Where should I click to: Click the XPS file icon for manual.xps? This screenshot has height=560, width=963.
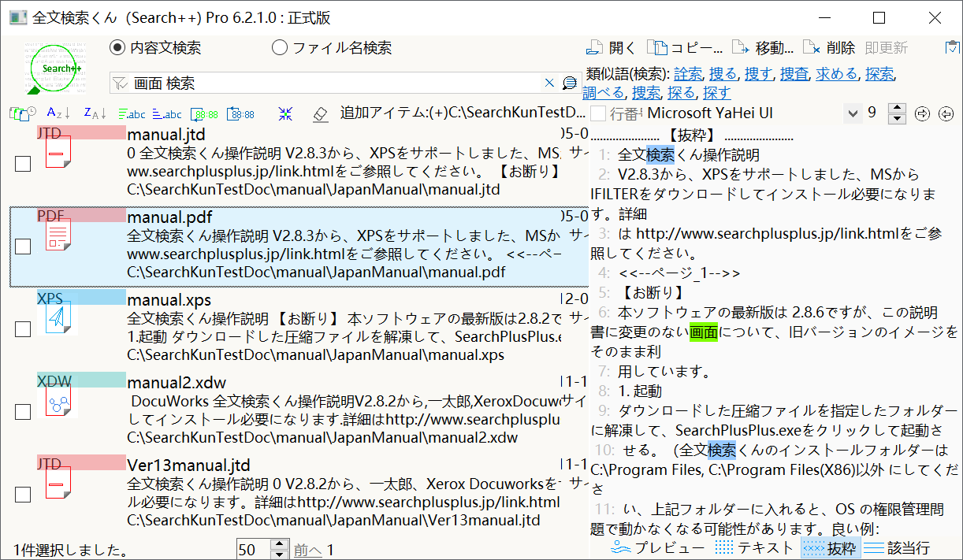pos(58,319)
